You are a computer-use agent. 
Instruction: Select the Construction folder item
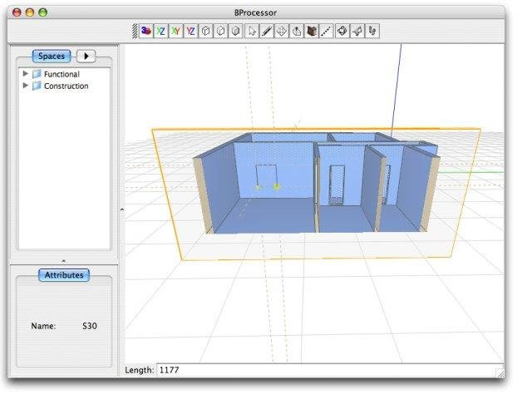61,86
